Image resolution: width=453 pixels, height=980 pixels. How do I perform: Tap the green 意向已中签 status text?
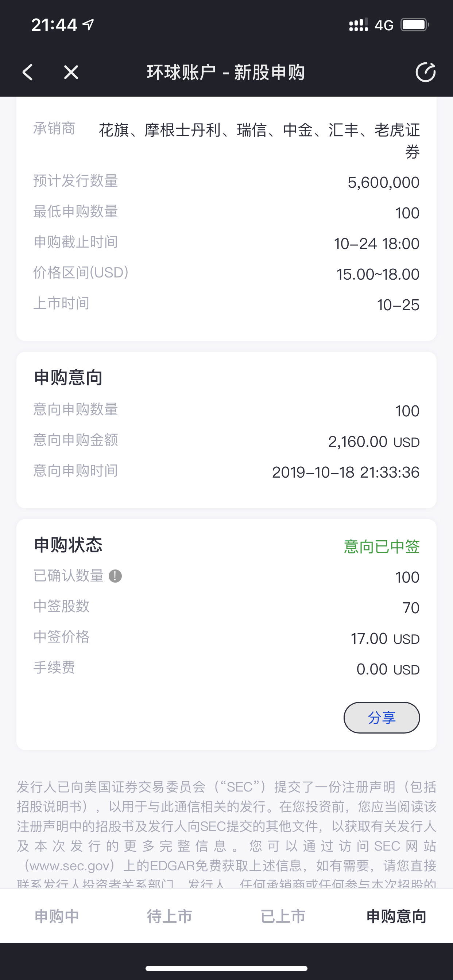click(x=382, y=546)
